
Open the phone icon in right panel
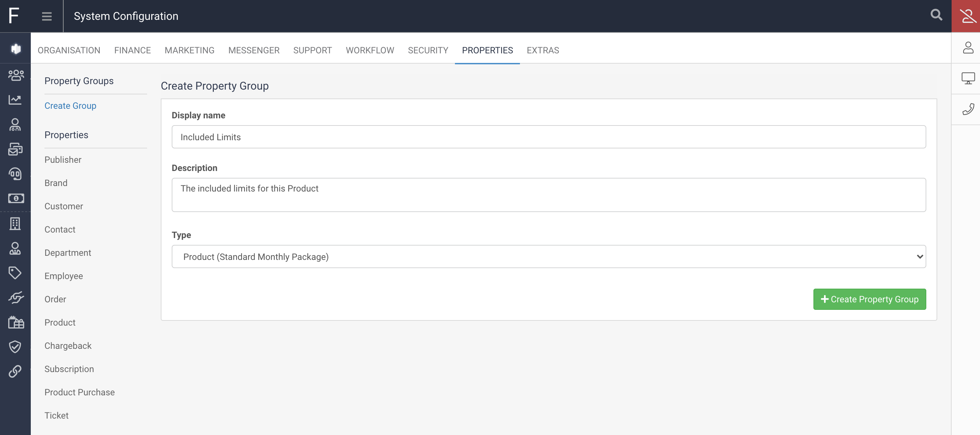(968, 109)
